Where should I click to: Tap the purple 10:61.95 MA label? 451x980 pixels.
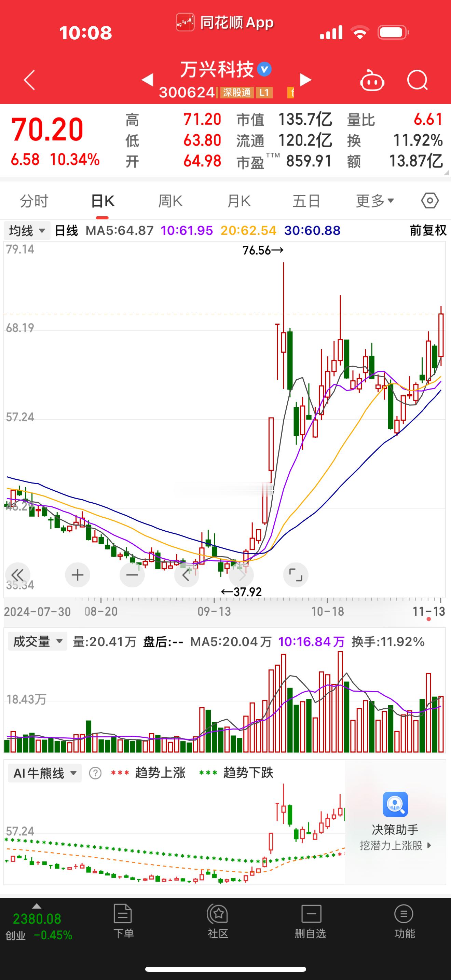pos(187,230)
